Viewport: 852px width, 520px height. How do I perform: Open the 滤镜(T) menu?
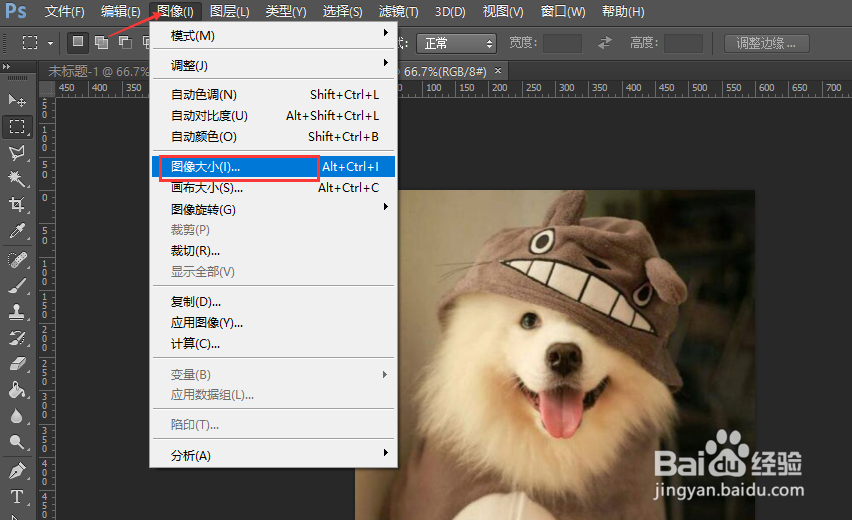pos(398,11)
